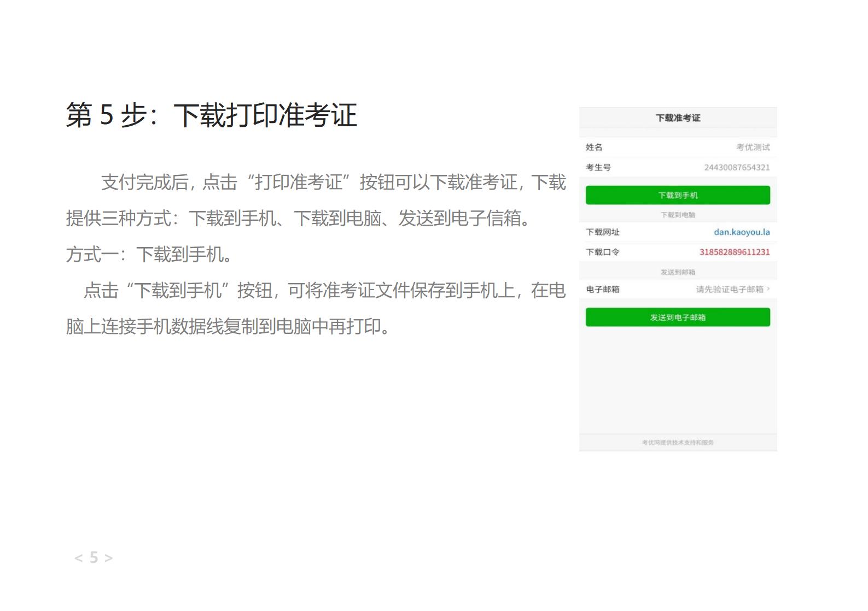Select the 考生号 row label
The width and height of the screenshot is (868, 611).
[x=598, y=167]
